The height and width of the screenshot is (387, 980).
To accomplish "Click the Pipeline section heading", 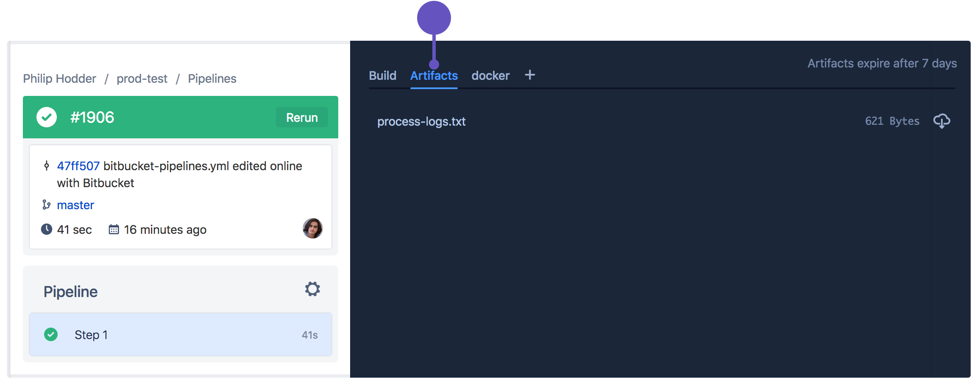I will point(70,292).
